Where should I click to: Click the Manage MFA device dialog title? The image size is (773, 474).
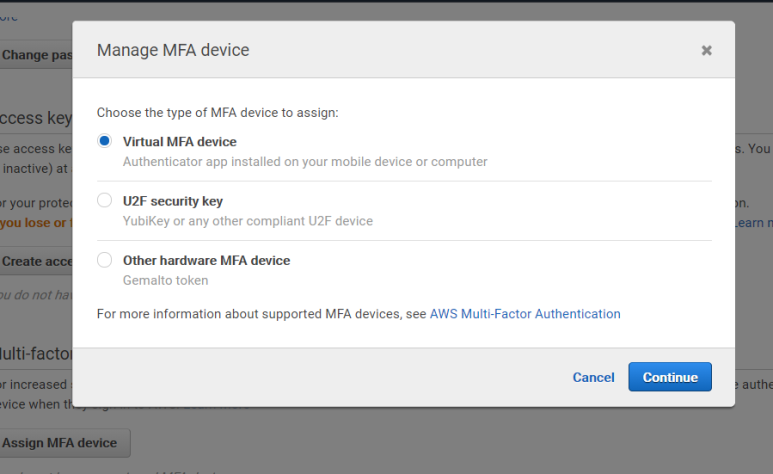pos(173,50)
